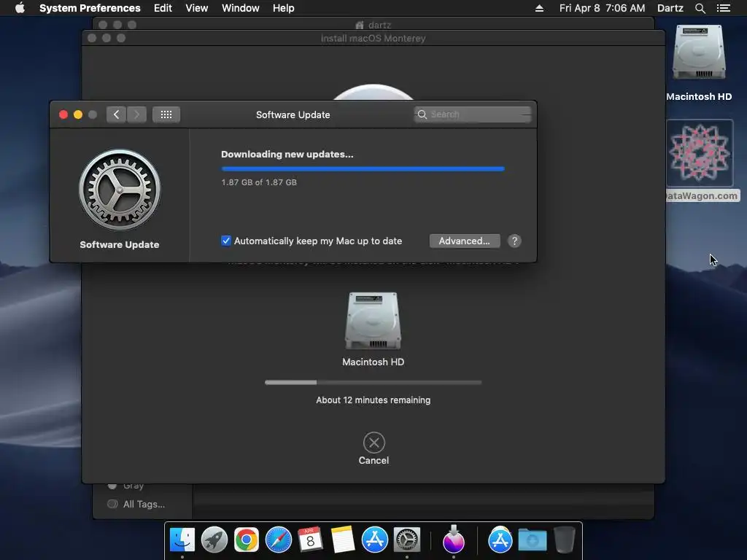Open Finder from the Dock
Image resolution: width=747 pixels, height=560 pixels.
pos(182,540)
